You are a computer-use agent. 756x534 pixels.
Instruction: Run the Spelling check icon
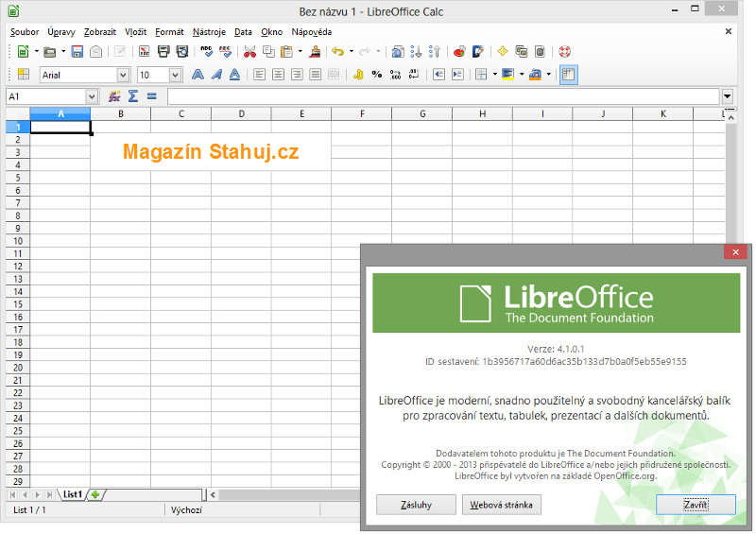tap(206, 51)
